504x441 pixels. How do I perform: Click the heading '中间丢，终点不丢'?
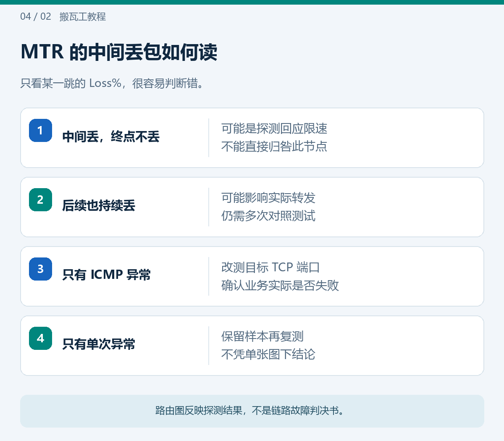[111, 136]
